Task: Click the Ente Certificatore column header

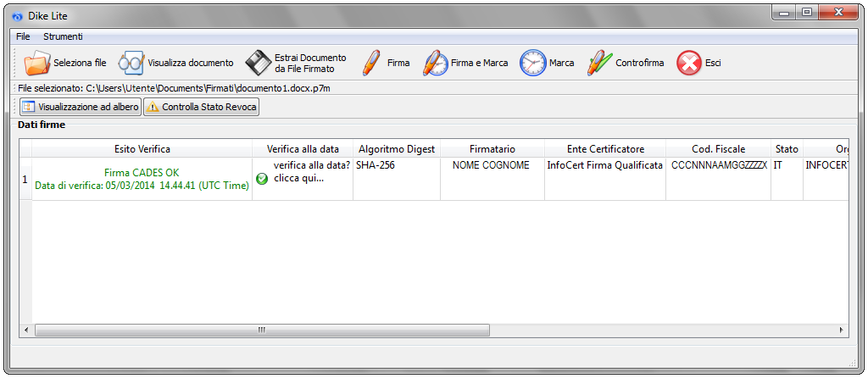Action: (x=605, y=149)
